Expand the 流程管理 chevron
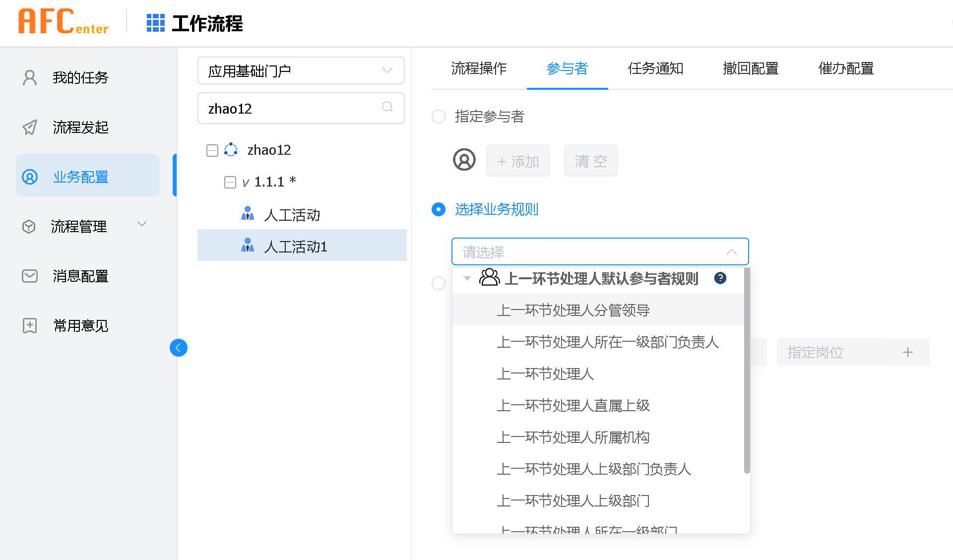Viewport: 953px width, 560px height. pos(142,224)
